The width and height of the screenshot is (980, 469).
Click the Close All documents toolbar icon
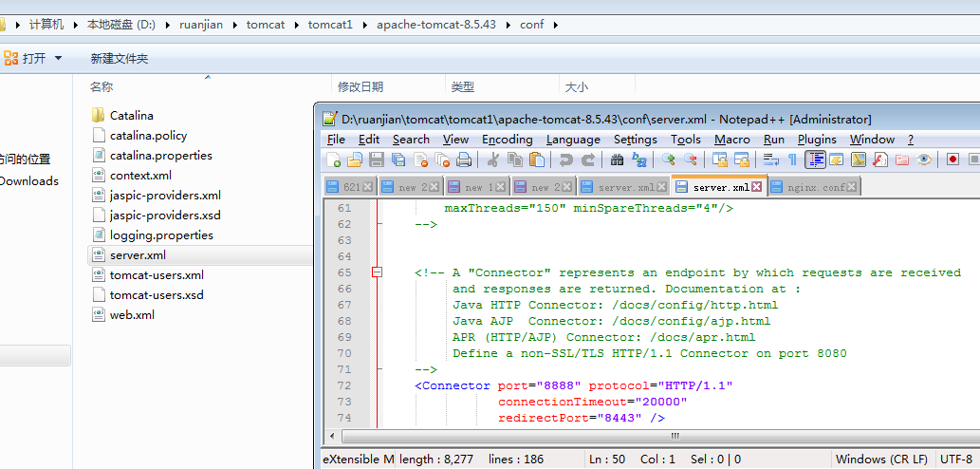[x=442, y=159]
